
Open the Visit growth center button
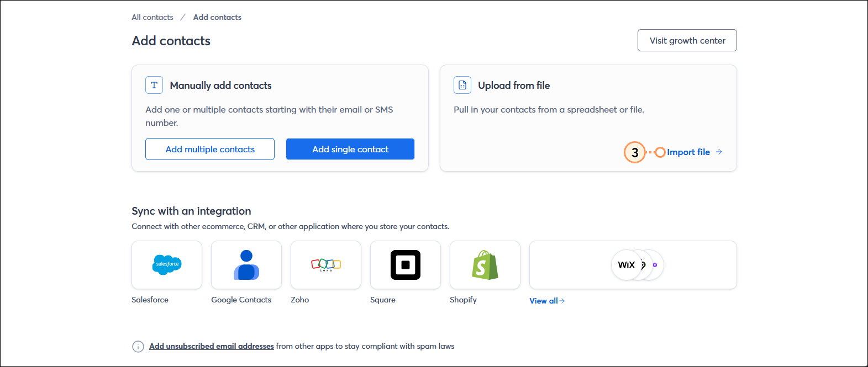click(x=687, y=40)
